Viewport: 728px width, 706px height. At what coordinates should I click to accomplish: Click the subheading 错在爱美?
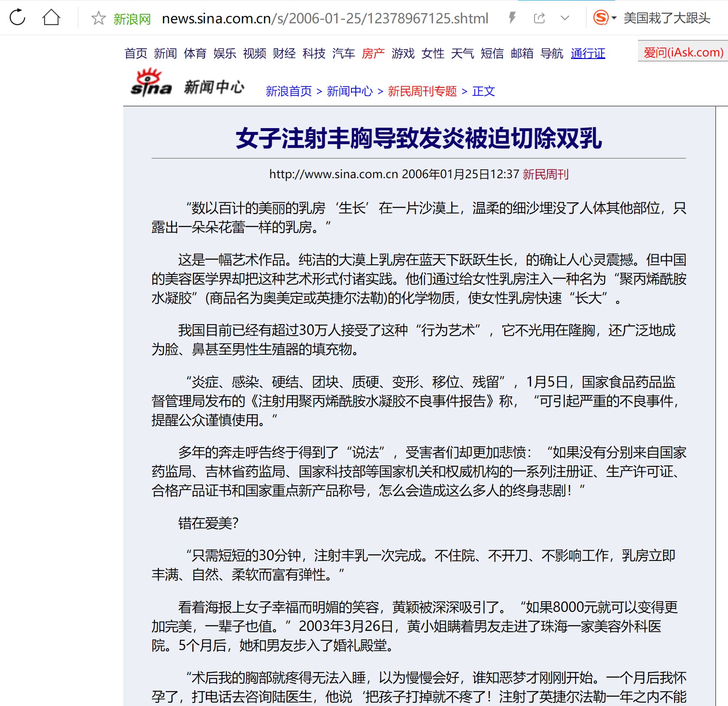208,523
